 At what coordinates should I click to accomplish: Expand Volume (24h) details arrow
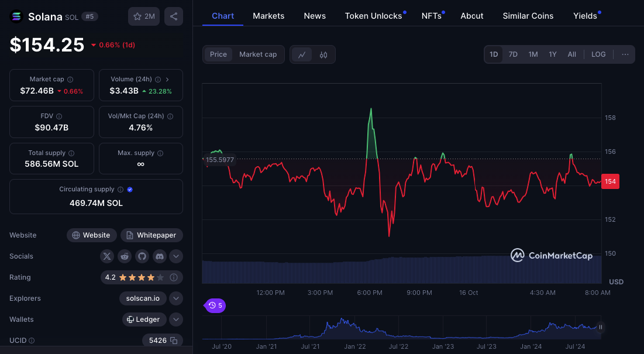pos(167,79)
